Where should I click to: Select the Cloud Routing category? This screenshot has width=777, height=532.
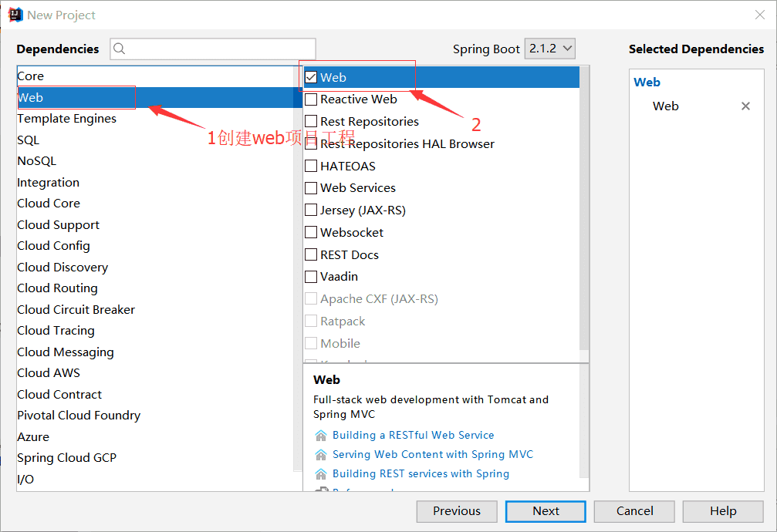[x=155, y=288]
